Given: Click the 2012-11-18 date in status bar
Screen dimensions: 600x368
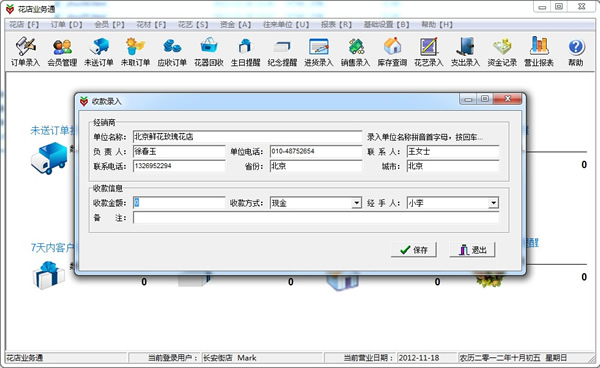Looking at the screenshot, I should tap(419, 358).
